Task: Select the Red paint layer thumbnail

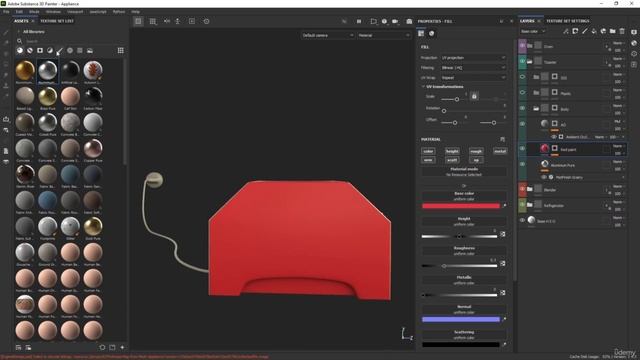Action: (544, 149)
